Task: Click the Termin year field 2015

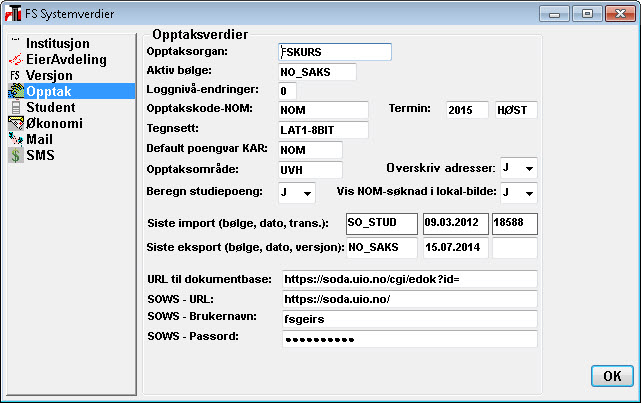Action: [x=467, y=110]
